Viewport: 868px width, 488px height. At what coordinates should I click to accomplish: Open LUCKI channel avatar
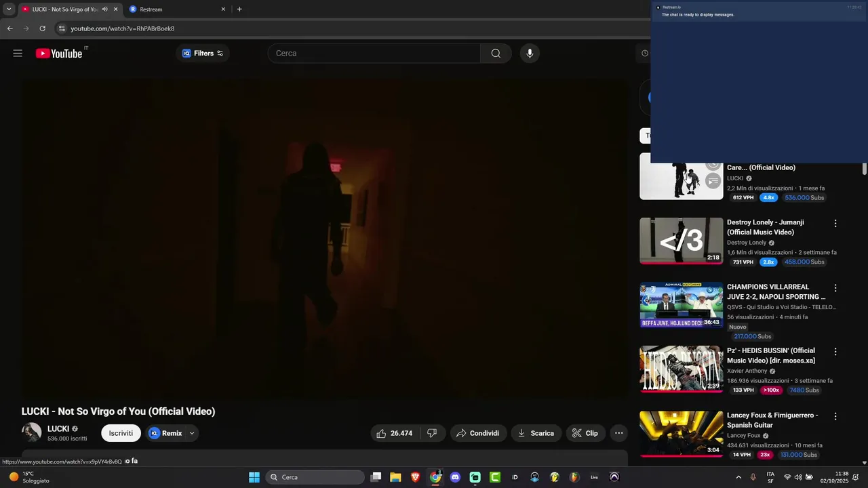coord(31,433)
